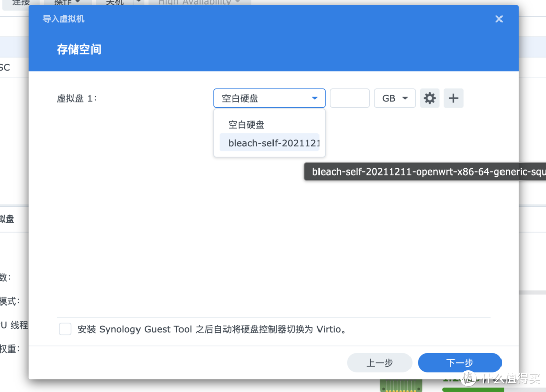This screenshot has height=392, width=546.
Task: Click the 上一步 button
Action: click(379, 363)
